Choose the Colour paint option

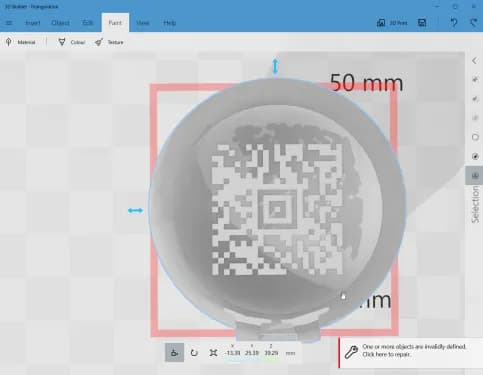72,42
